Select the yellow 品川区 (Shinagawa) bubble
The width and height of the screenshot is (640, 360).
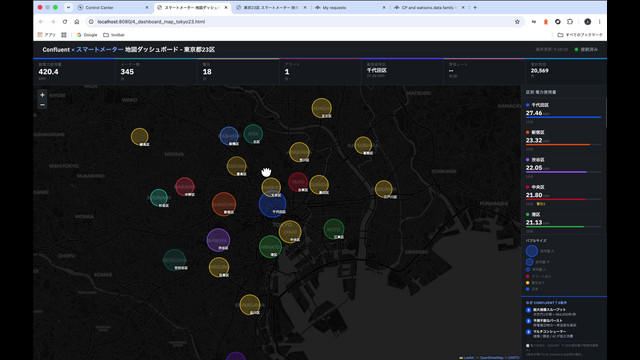pos(250,304)
